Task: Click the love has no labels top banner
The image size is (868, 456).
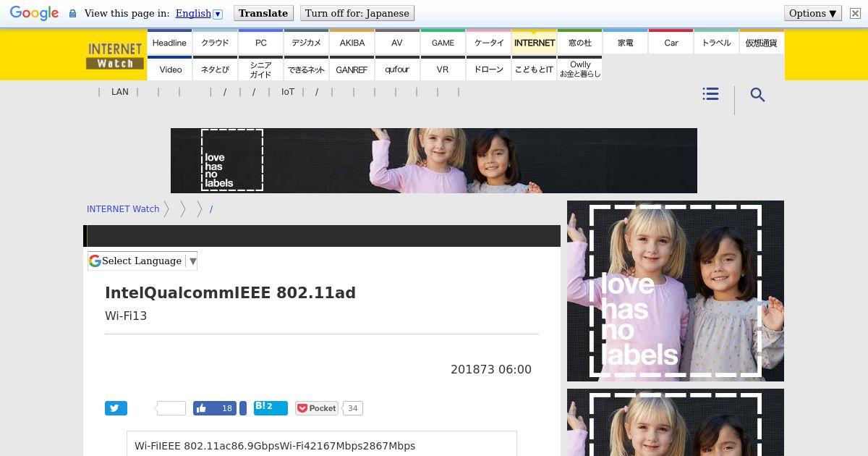Action: click(434, 161)
